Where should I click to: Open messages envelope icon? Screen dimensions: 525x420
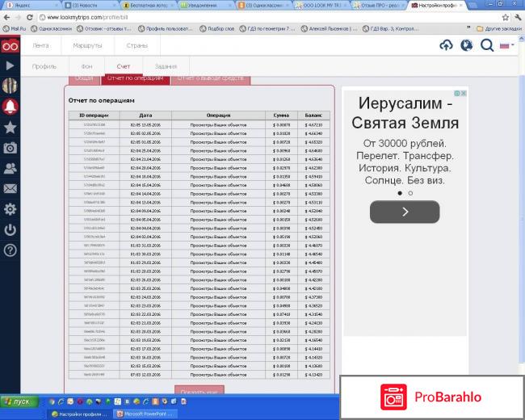[10, 188]
